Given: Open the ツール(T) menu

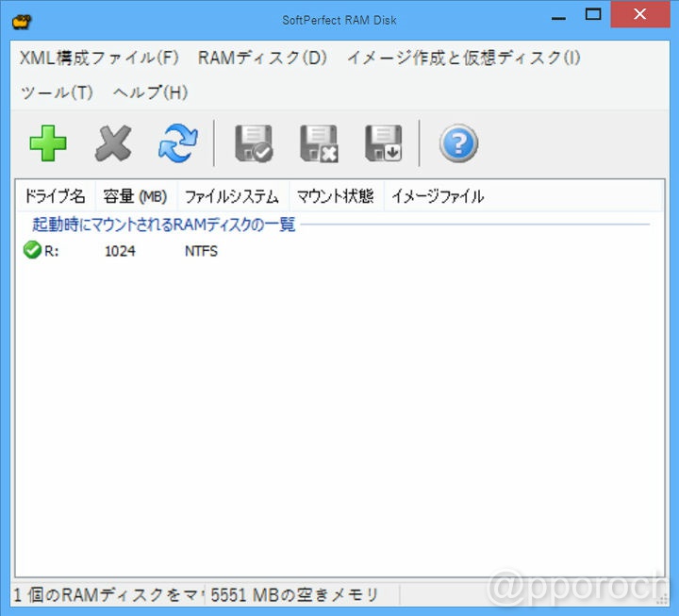Looking at the screenshot, I should click(x=57, y=92).
